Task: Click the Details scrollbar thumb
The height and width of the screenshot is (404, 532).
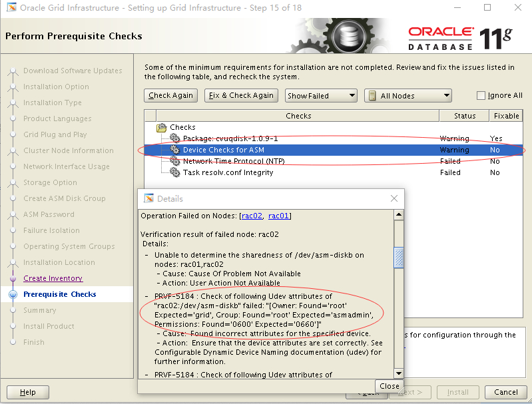Action: (399, 258)
